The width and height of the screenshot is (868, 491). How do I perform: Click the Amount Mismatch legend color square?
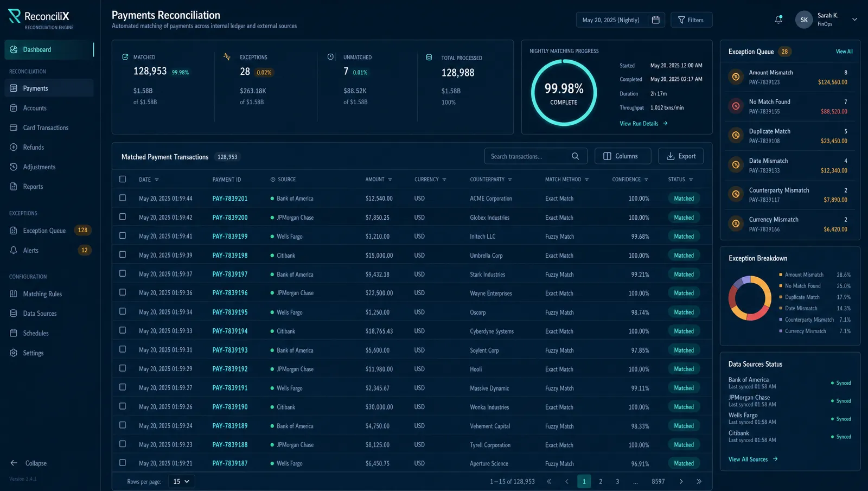pos(781,275)
